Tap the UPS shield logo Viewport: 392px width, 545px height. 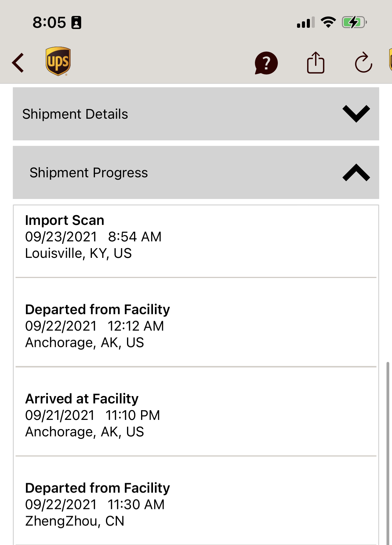(58, 61)
